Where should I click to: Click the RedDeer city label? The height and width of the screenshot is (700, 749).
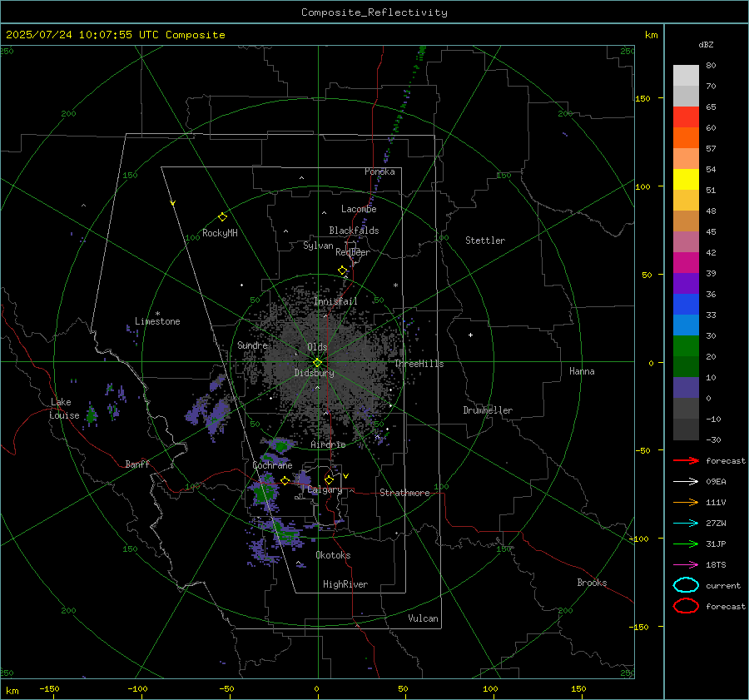(353, 252)
